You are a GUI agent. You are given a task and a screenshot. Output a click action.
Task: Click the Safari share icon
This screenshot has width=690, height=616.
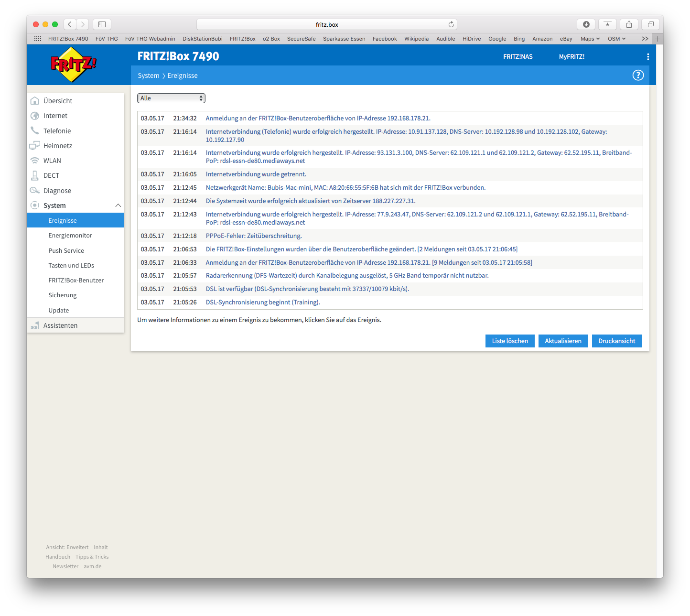629,24
